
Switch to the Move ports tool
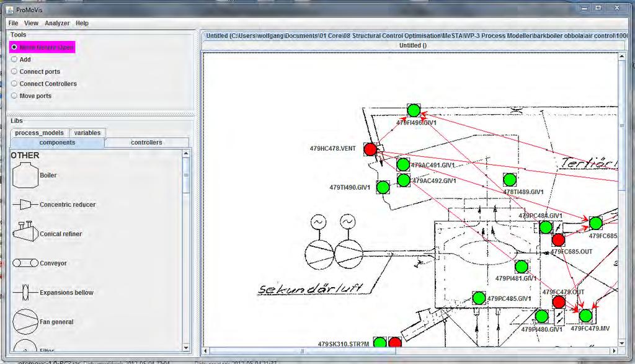coord(14,95)
